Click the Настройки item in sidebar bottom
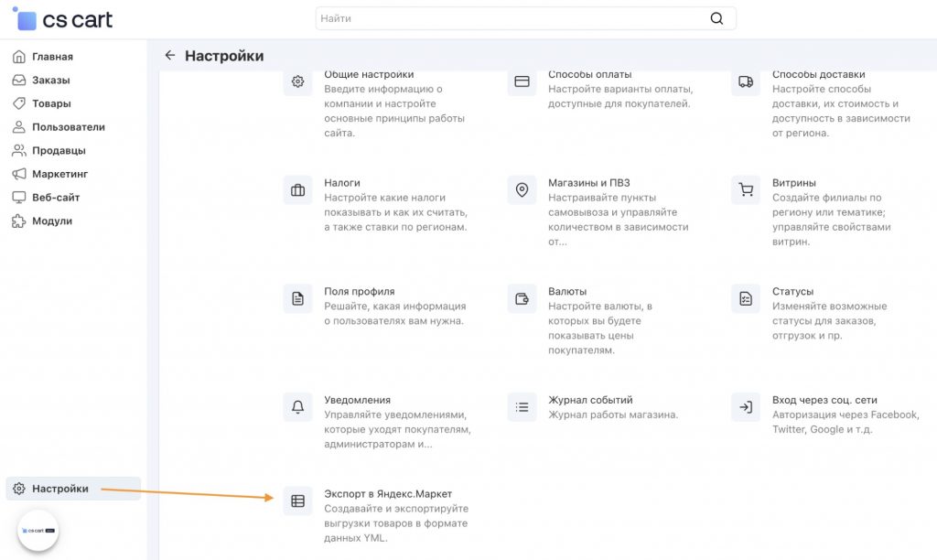The height and width of the screenshot is (560, 937). coord(60,489)
